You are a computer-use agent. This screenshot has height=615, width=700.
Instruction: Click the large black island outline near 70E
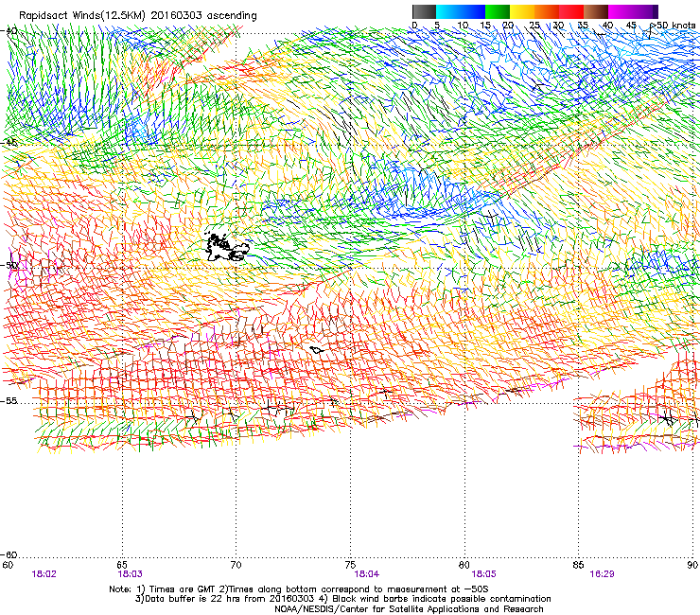tap(227, 248)
